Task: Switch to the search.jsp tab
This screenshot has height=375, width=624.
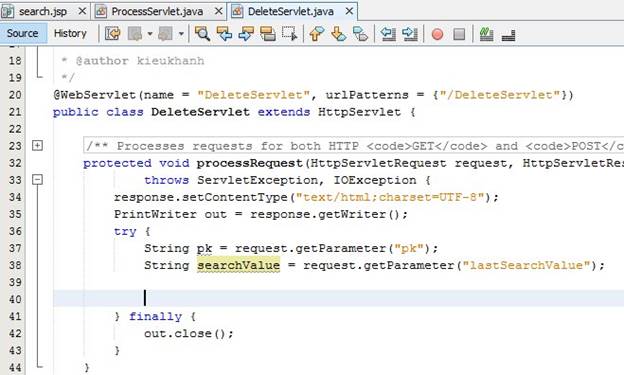Action: pos(43,12)
